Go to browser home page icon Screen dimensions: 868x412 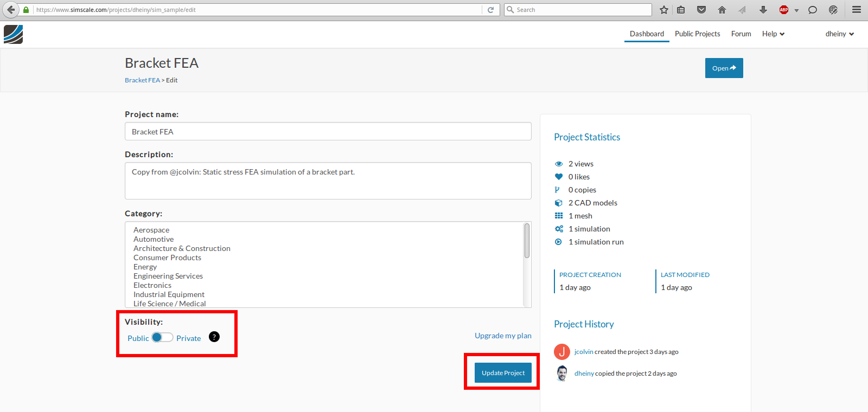[722, 10]
